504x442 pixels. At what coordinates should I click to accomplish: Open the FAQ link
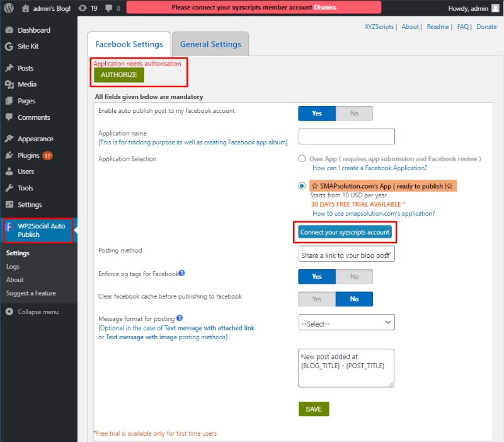tap(463, 26)
